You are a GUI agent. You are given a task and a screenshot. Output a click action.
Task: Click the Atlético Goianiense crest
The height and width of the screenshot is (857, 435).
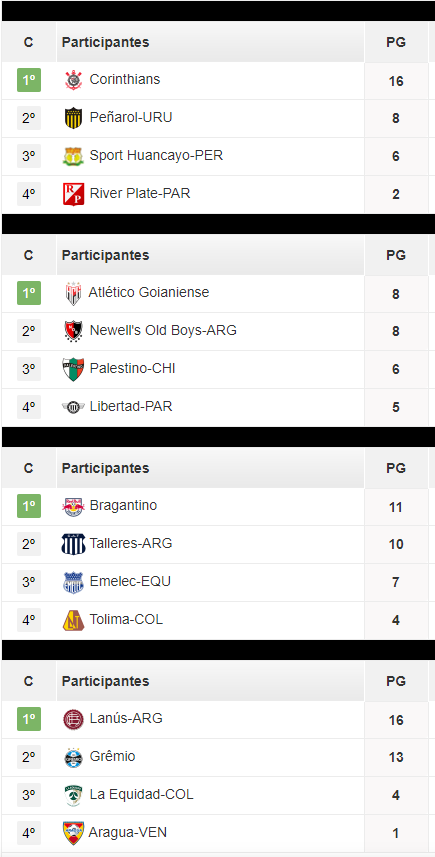coord(73,294)
